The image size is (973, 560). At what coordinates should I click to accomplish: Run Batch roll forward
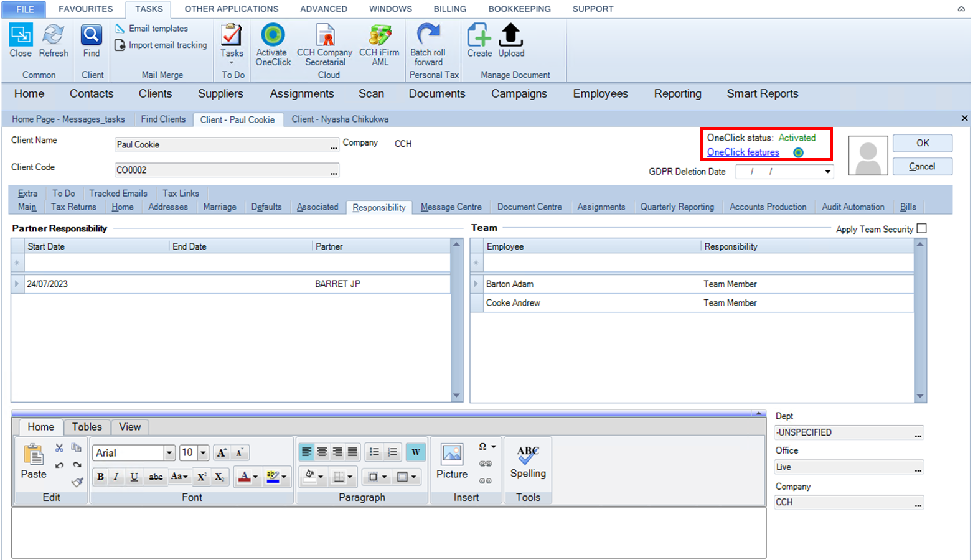[x=428, y=45]
